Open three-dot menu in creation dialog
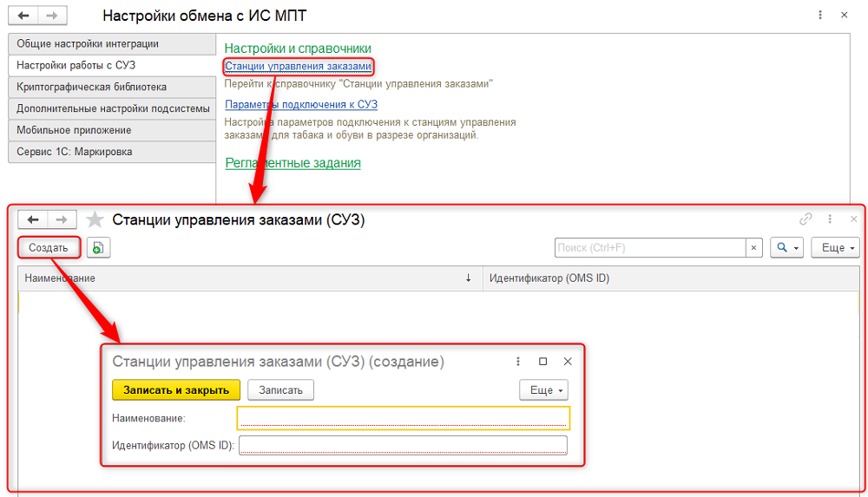 coord(518,362)
